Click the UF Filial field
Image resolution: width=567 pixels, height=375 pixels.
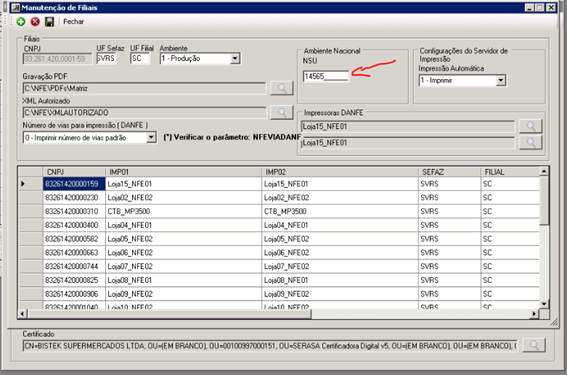point(140,58)
